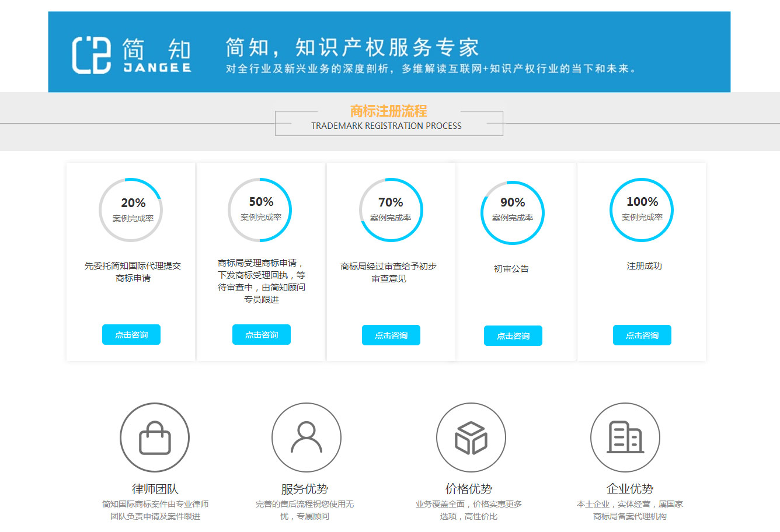Click the description under 服务优势

click(x=305, y=510)
